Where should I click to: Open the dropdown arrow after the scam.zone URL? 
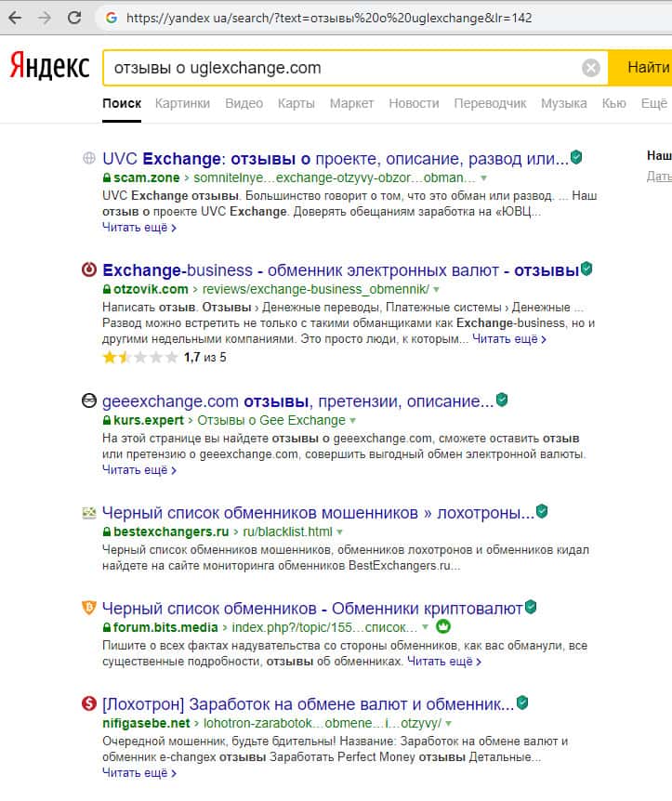tap(483, 178)
